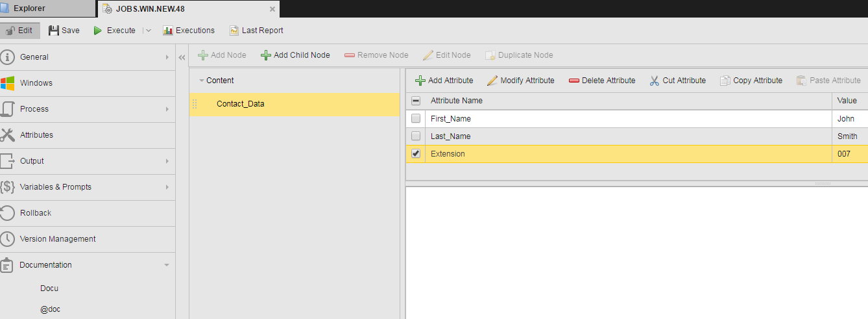Click the Attributes wrench icon
The height and width of the screenshot is (319, 868).
point(8,135)
